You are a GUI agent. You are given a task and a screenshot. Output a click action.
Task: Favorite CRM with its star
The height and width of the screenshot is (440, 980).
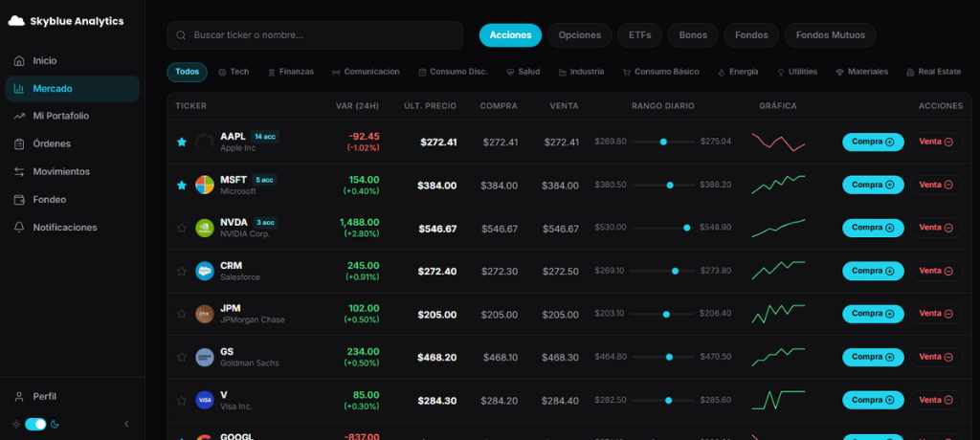pyautogui.click(x=182, y=272)
